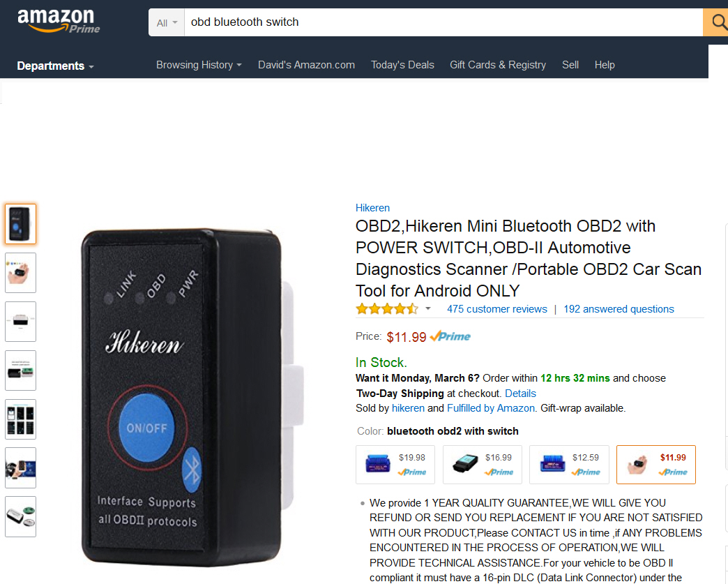728x584 pixels.
Task: Choose the $16.99 black scanner color option
Action: pos(483,465)
